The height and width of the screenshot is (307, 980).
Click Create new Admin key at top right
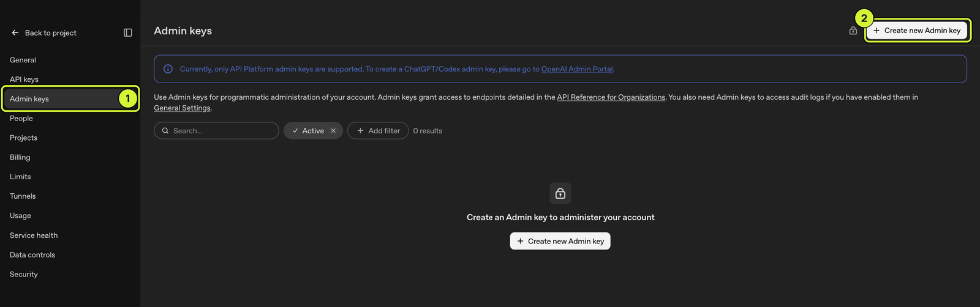point(917,31)
